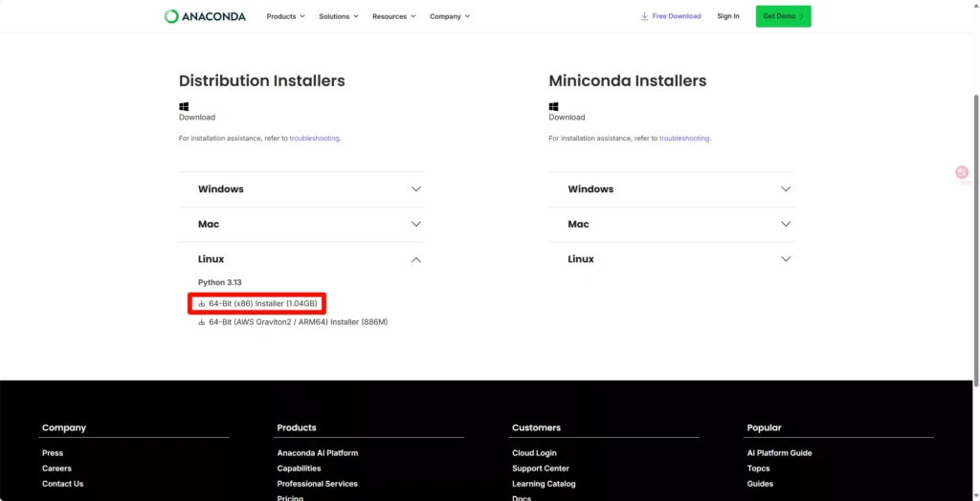
Task: Expand Mac section under Miniconda Installers
Action: pos(786,224)
